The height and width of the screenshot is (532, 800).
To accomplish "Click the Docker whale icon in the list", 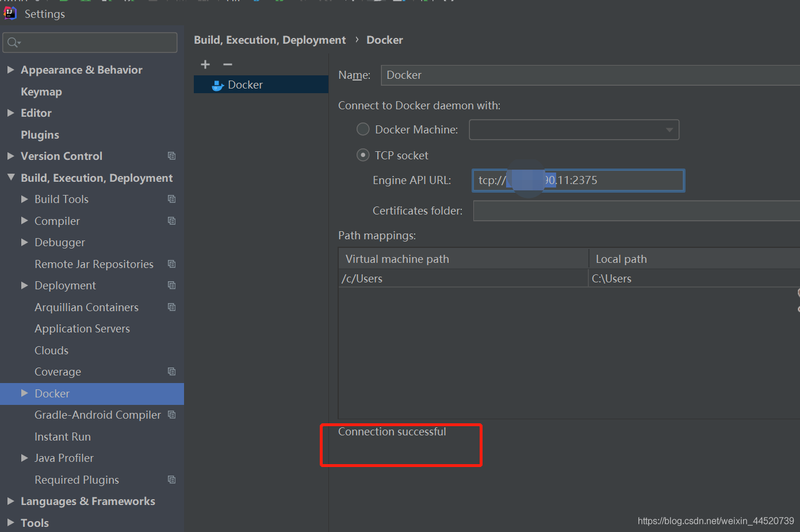I will (x=218, y=85).
